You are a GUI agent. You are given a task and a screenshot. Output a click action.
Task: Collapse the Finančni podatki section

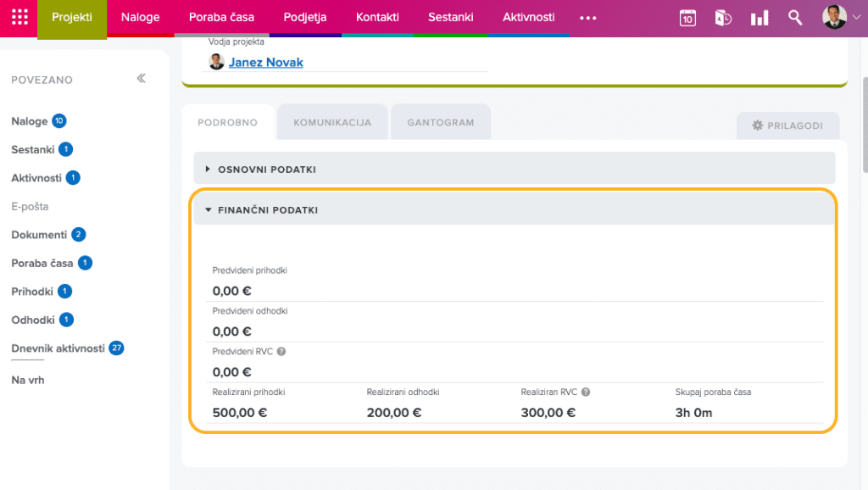(208, 209)
